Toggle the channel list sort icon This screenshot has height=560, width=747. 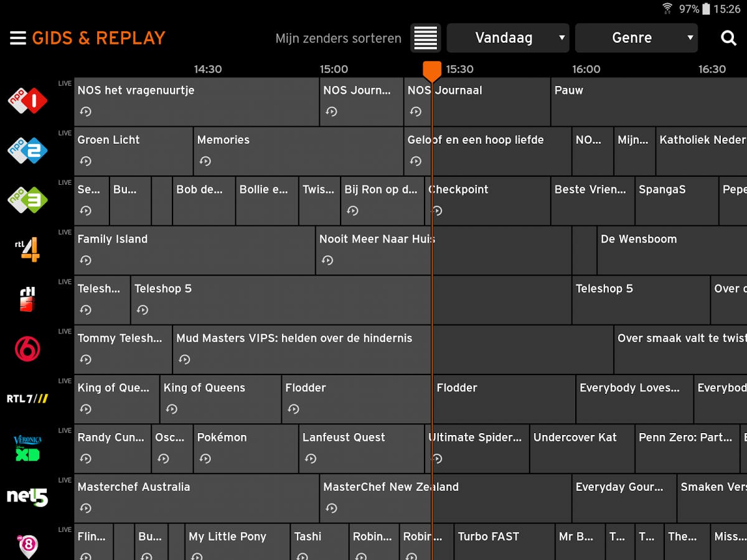pyautogui.click(x=426, y=38)
